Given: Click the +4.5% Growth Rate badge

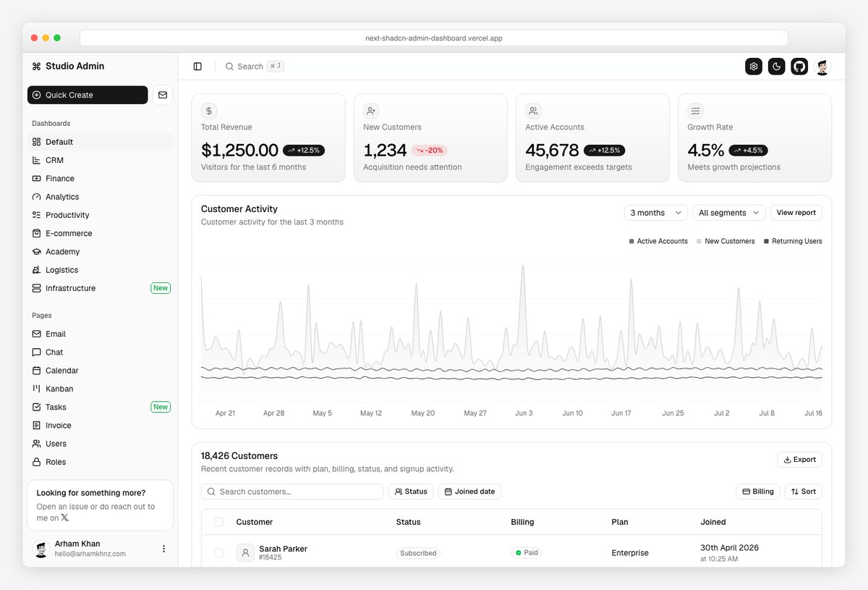Looking at the screenshot, I should click(x=748, y=151).
